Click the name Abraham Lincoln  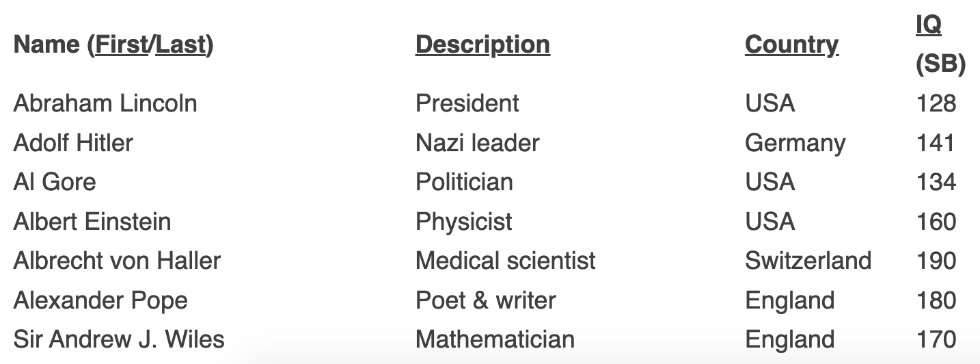click(105, 103)
